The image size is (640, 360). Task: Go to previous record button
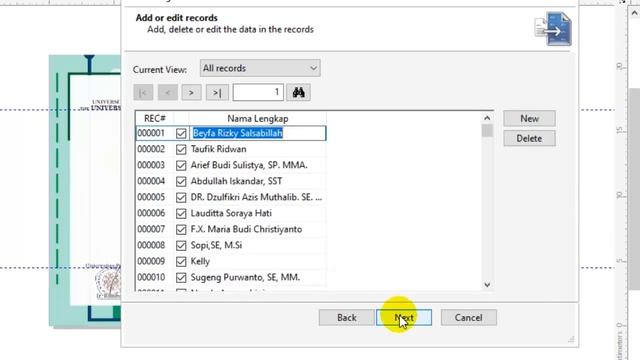point(167,93)
